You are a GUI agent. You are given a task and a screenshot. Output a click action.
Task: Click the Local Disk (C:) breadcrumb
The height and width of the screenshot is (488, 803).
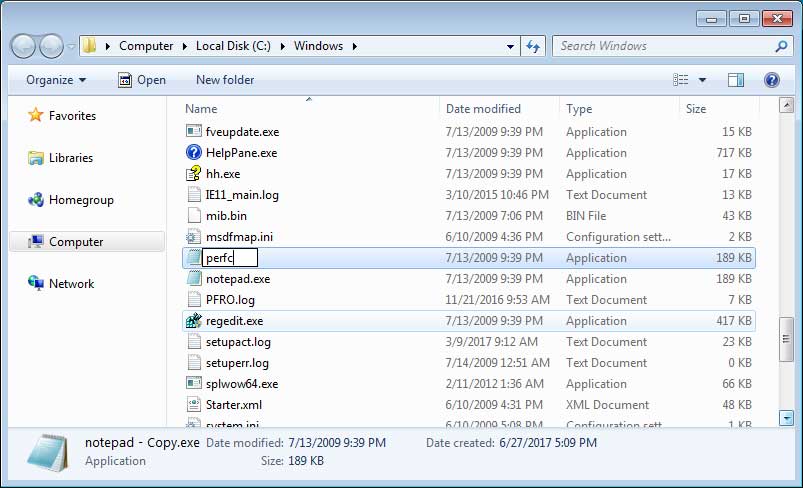pyautogui.click(x=240, y=46)
